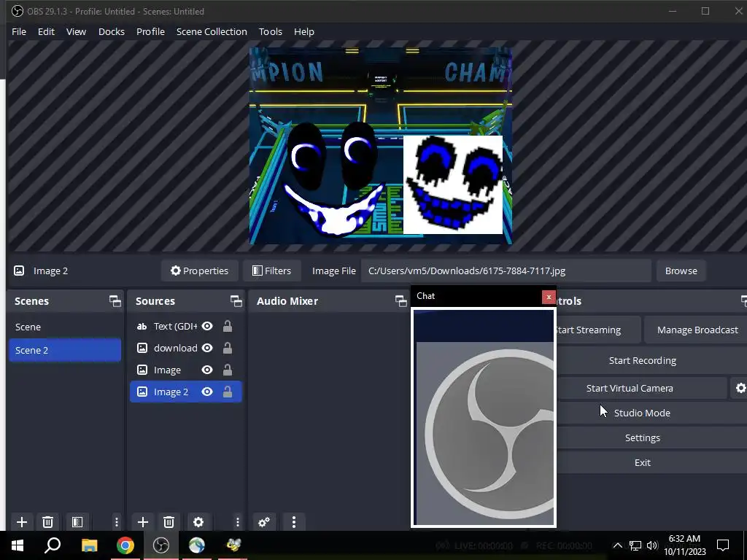Click OBS Studio icon in taskbar
This screenshot has height=560, width=747.
(161, 545)
